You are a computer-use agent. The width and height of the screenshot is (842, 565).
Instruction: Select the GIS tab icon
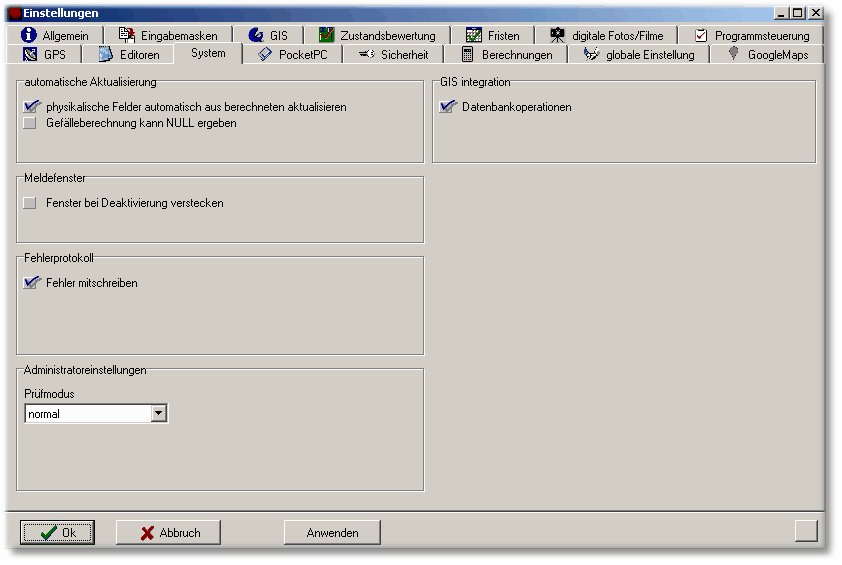[256, 35]
